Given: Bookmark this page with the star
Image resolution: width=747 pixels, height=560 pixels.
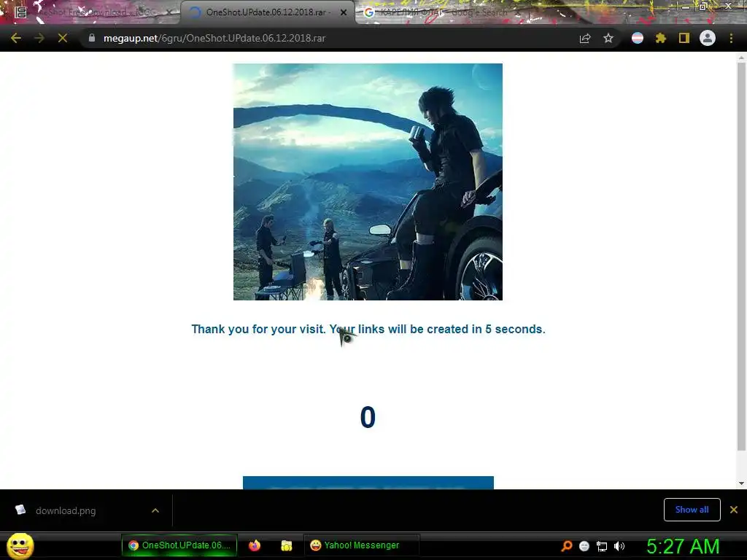Looking at the screenshot, I should 608,38.
